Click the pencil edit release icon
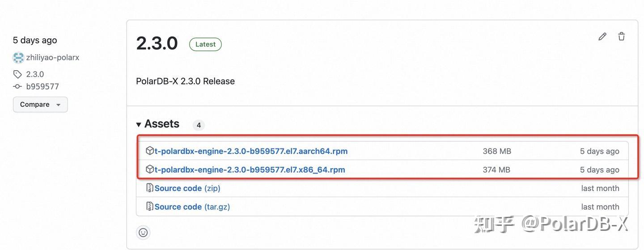 (x=602, y=37)
